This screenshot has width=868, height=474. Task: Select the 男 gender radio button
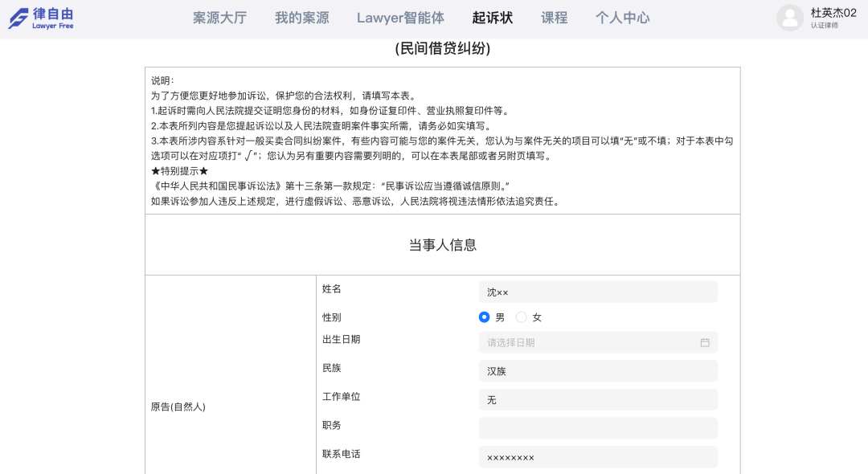coord(484,317)
